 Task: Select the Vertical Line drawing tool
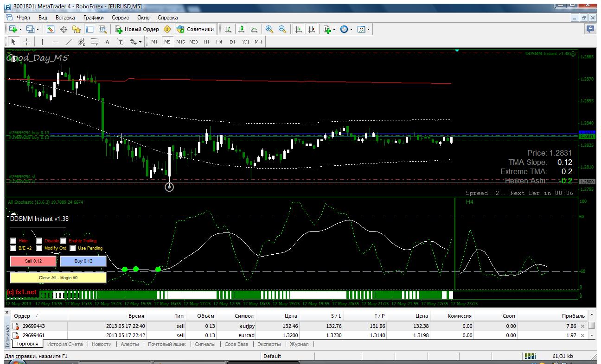click(x=42, y=42)
